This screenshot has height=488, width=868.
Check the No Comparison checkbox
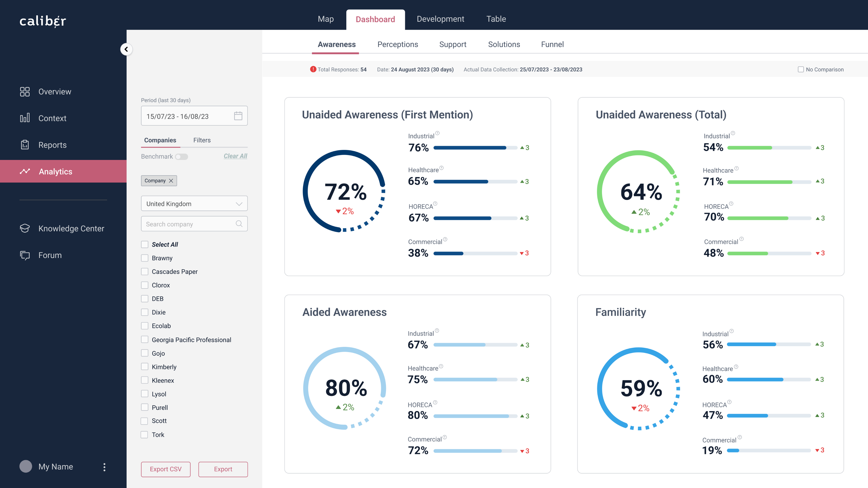point(800,69)
